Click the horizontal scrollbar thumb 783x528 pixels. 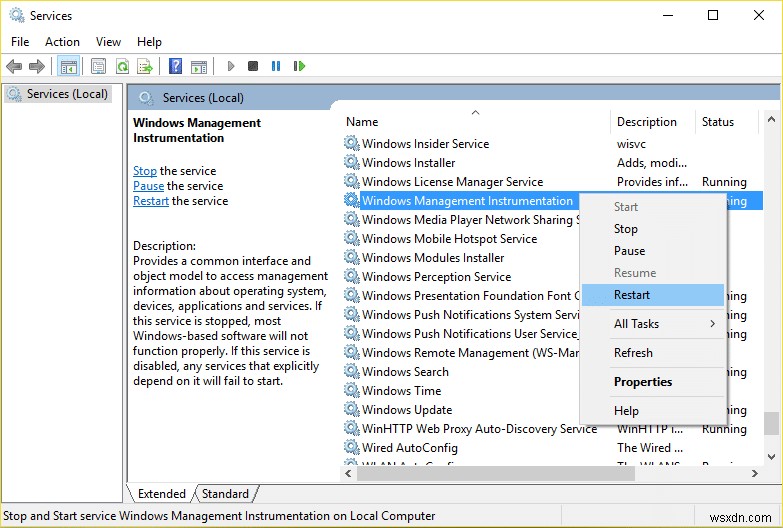pos(496,473)
